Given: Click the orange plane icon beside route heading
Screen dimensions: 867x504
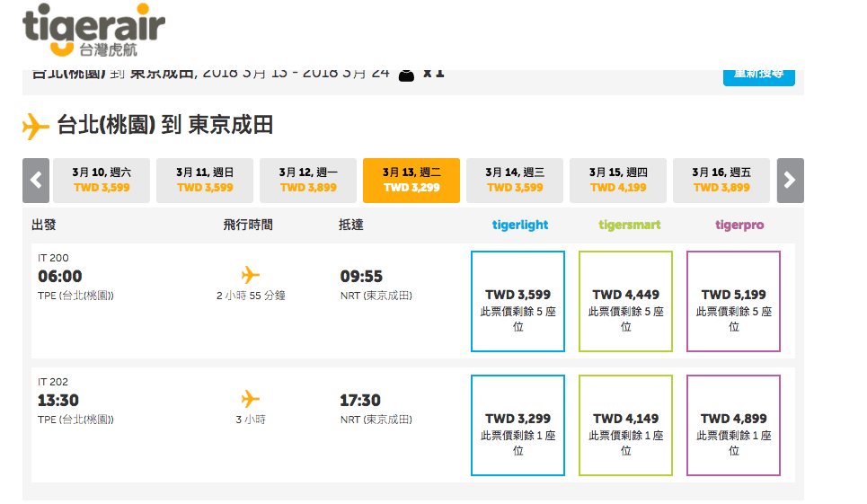Looking at the screenshot, I should (35, 126).
